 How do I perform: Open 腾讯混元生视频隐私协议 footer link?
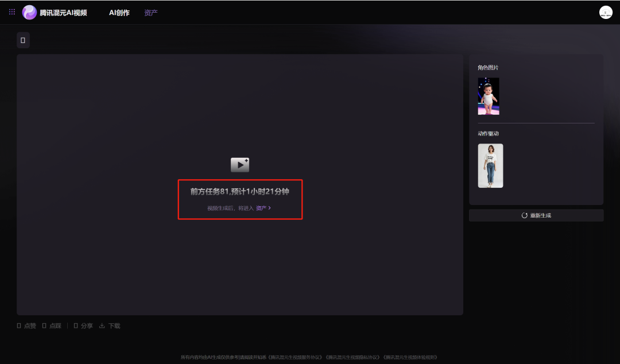[x=352, y=357]
